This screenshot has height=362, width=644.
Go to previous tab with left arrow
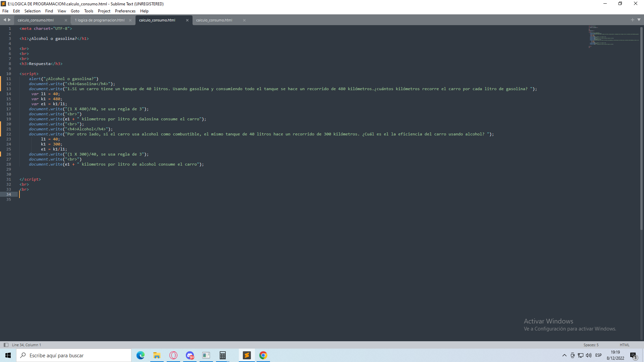tap(5, 20)
